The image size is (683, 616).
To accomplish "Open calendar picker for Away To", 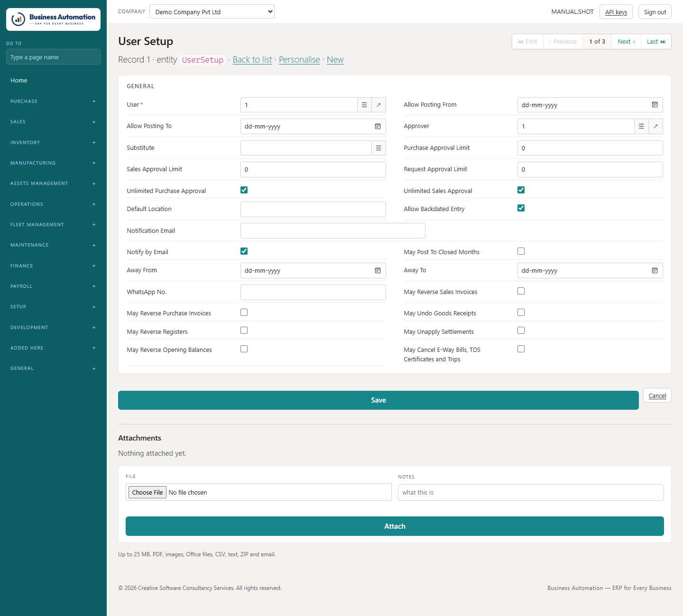I will click(655, 270).
